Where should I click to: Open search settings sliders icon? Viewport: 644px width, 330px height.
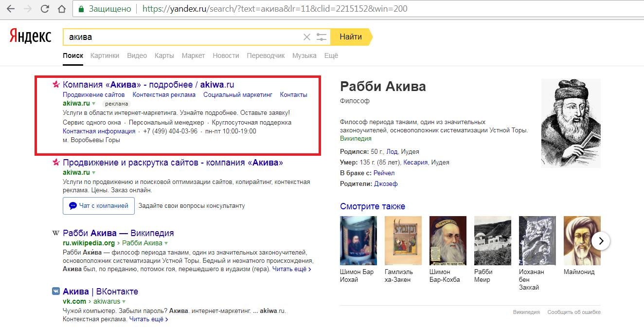[321, 37]
